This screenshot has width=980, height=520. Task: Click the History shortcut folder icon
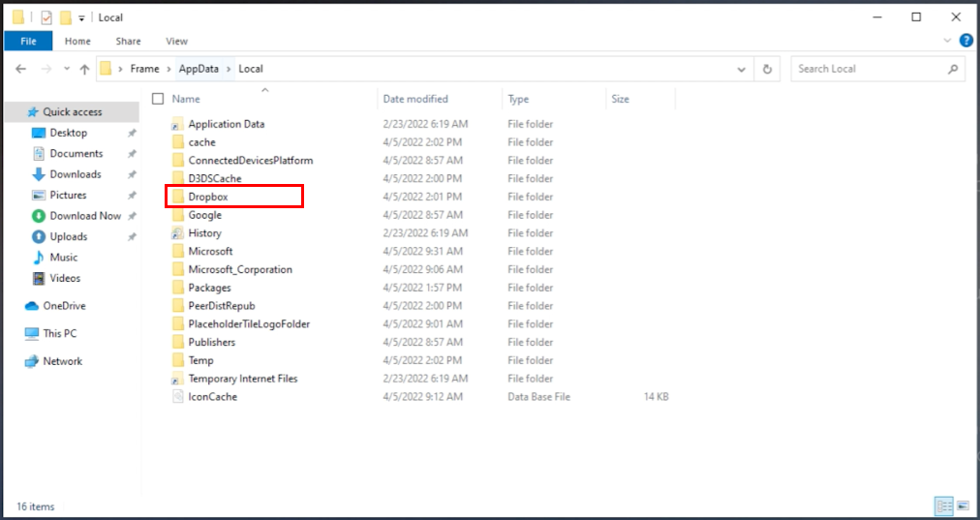178,232
